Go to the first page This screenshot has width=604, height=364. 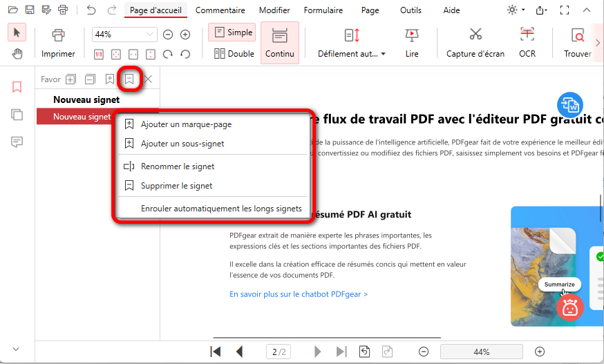(216, 352)
